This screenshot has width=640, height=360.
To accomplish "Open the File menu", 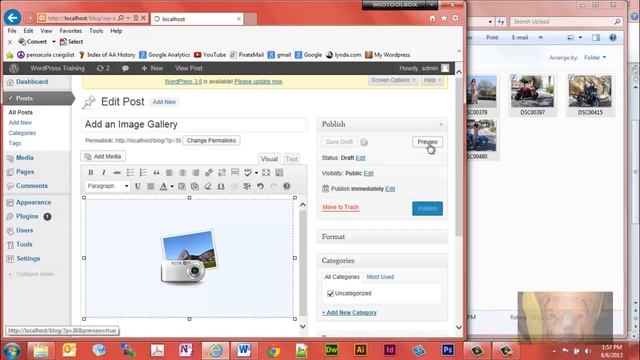I will pyautogui.click(x=12, y=31).
